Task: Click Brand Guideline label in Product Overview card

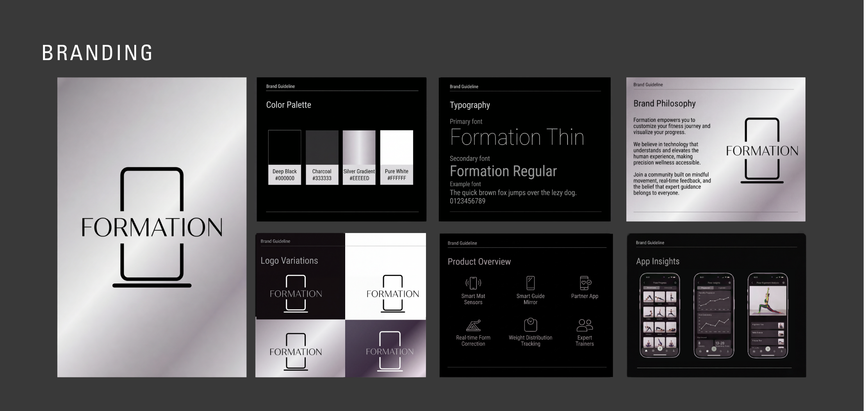Action: 462,243
